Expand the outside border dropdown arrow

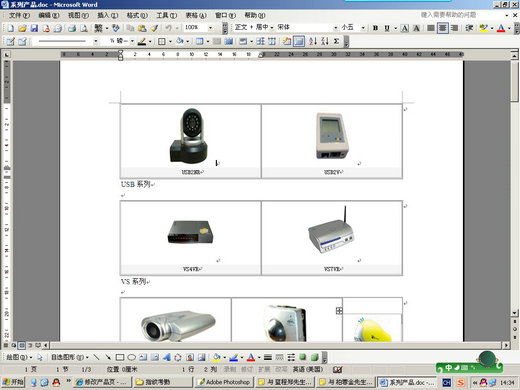tap(170, 41)
